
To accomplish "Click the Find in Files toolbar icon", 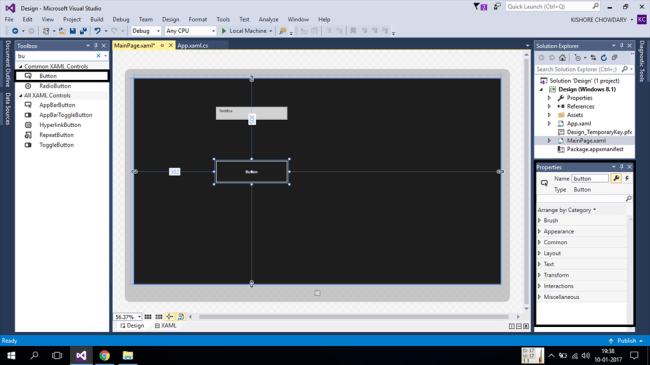I will pos(283,31).
